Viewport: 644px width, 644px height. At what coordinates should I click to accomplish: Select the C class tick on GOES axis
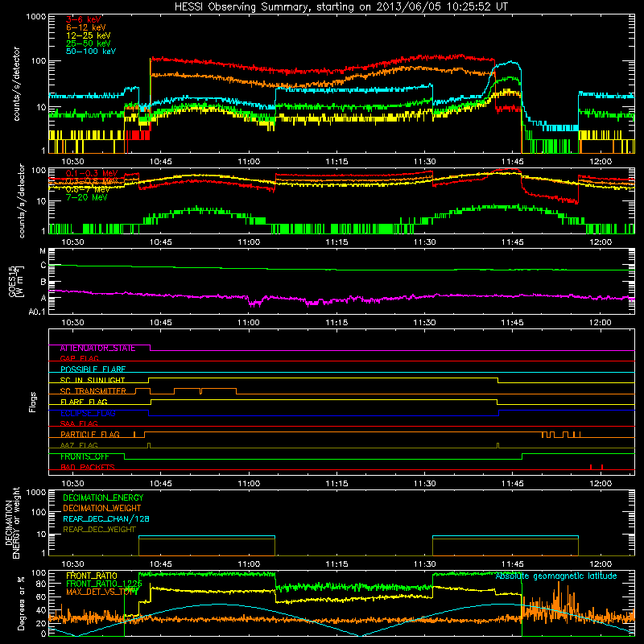point(43,266)
